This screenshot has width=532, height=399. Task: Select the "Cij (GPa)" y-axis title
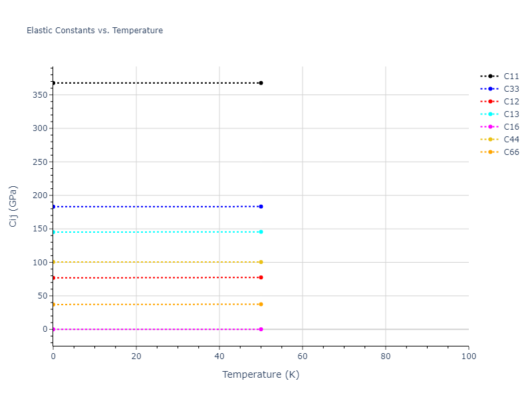tap(13, 206)
